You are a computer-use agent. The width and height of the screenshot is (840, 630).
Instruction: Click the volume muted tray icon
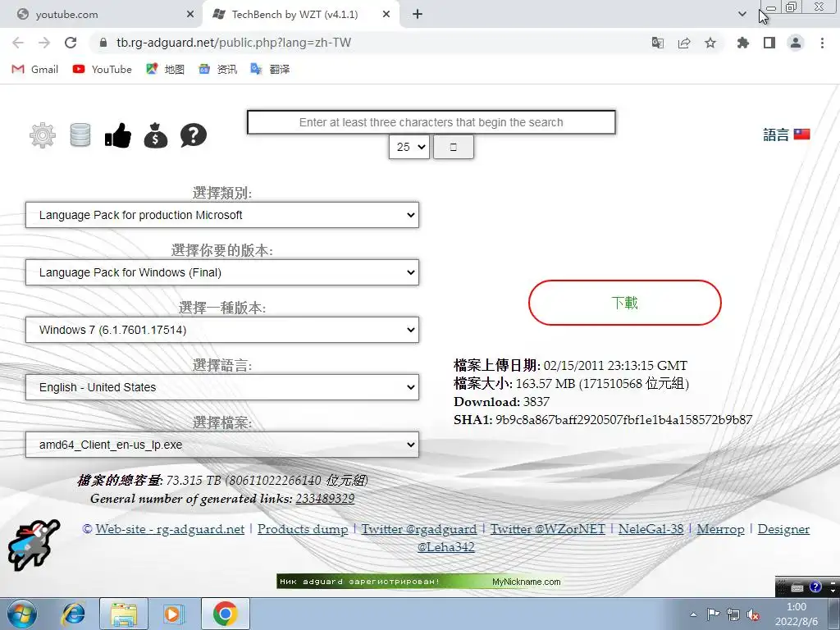tap(753, 614)
